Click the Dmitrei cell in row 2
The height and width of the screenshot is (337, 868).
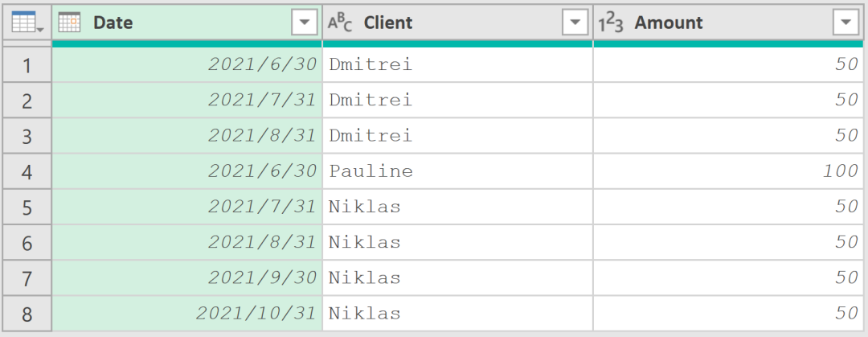371,101
